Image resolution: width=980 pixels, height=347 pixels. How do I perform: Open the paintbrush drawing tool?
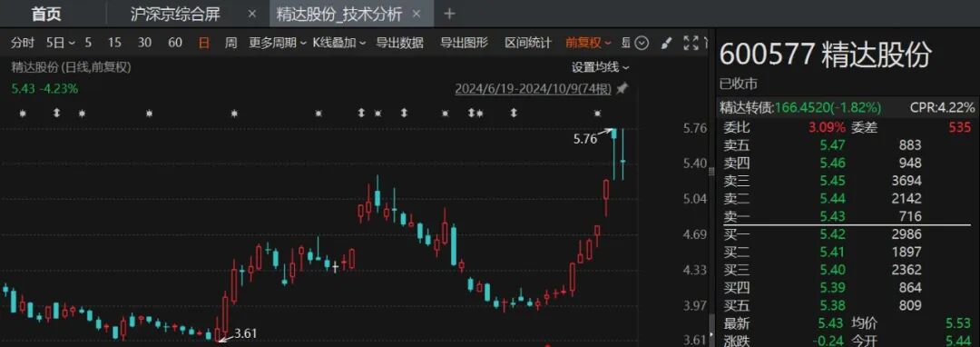tap(666, 43)
